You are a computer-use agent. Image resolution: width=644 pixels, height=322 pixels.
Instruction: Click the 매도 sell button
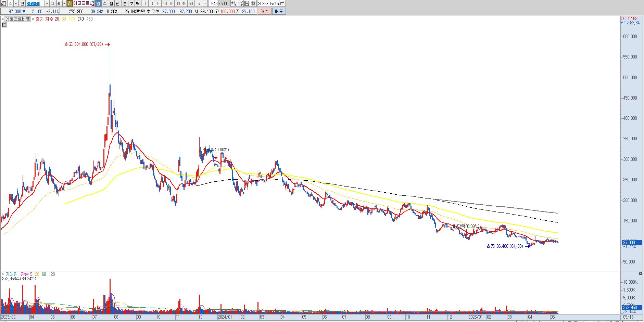[279, 11]
